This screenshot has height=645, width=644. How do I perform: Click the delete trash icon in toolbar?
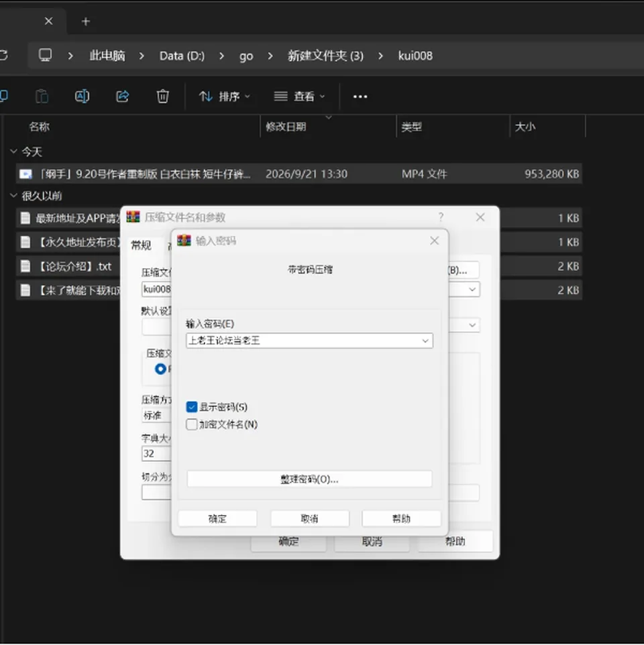click(162, 97)
